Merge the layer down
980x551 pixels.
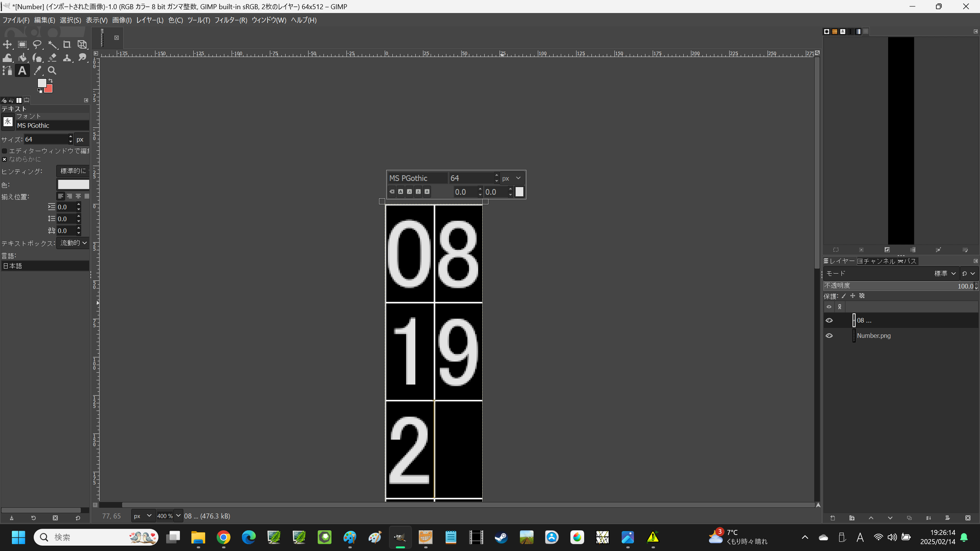pyautogui.click(x=928, y=518)
